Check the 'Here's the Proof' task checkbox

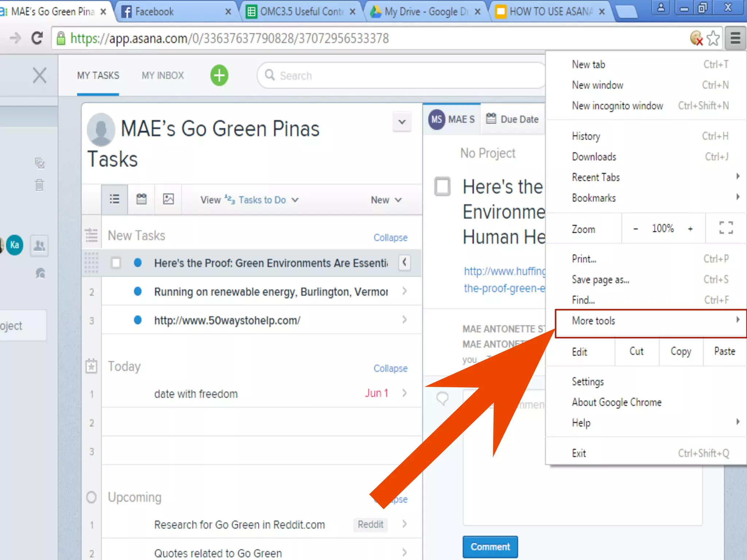tap(116, 263)
